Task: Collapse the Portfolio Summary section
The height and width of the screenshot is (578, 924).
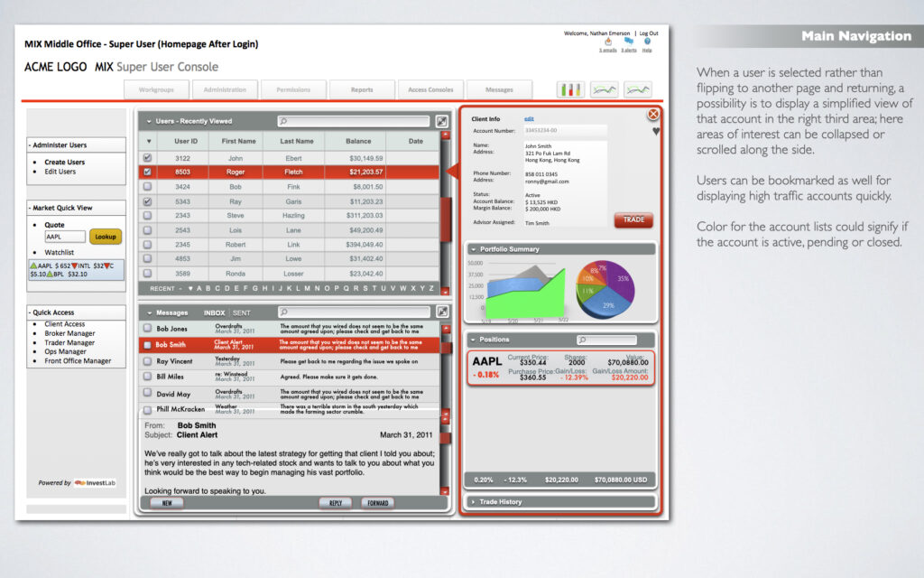Action: click(x=473, y=249)
